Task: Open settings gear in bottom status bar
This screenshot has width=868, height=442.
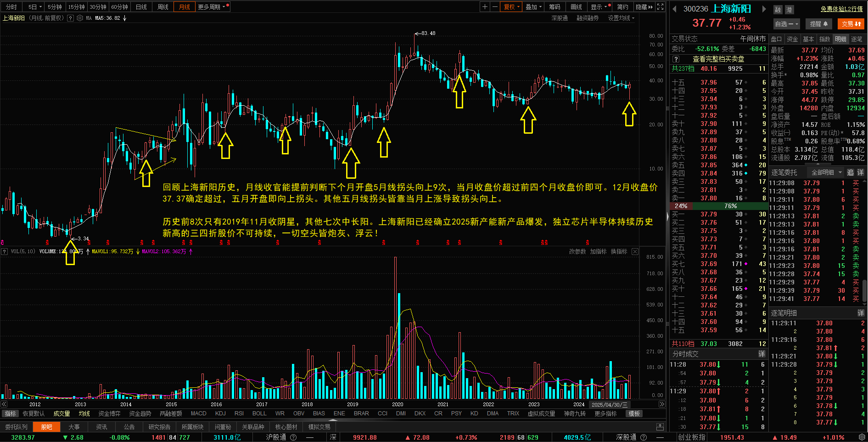Action: (862, 437)
